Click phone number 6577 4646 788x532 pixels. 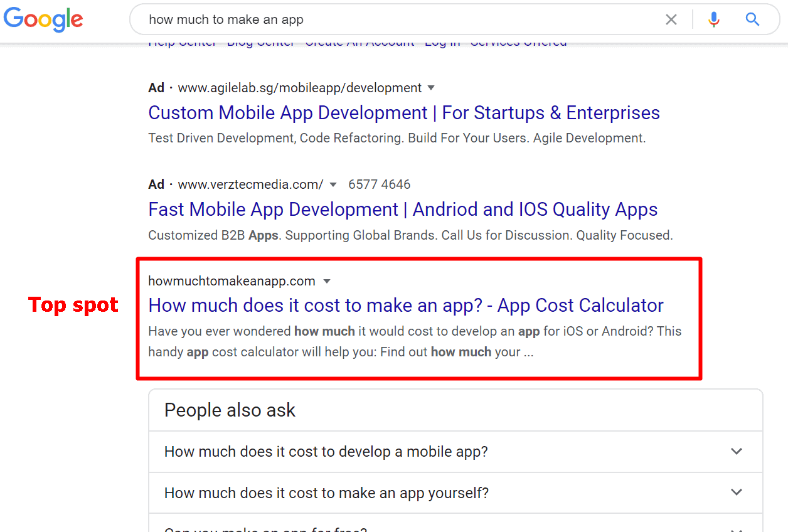click(380, 184)
